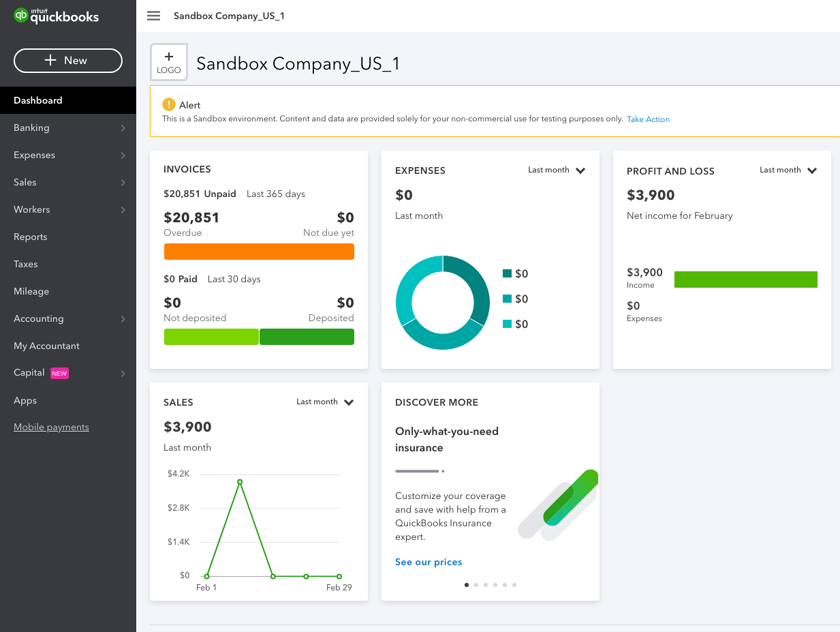
Task: Follow the Take Action link
Action: point(648,119)
